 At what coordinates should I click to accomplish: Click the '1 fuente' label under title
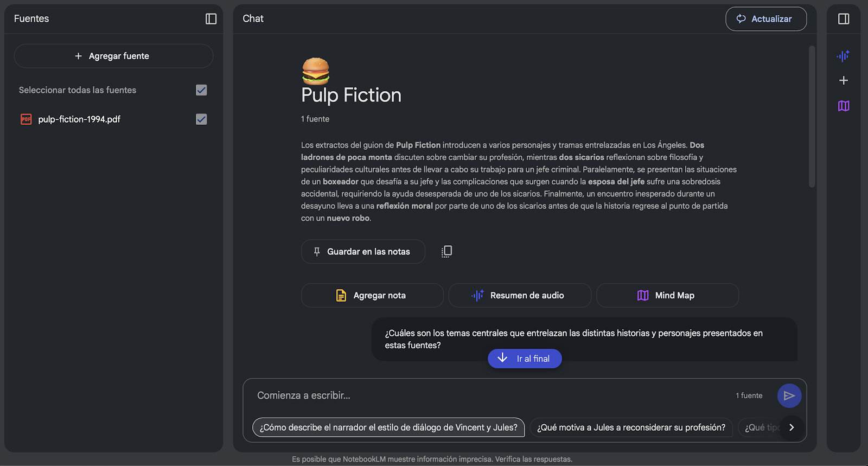315,119
